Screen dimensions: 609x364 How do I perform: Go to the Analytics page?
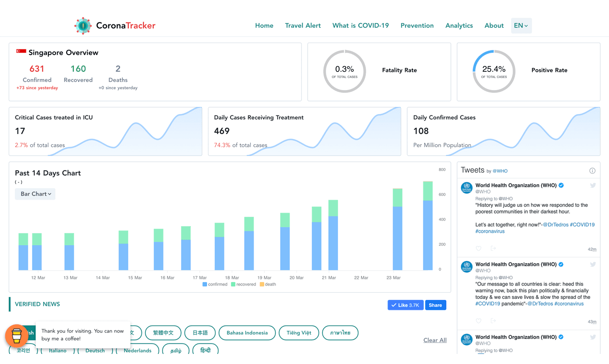click(459, 26)
